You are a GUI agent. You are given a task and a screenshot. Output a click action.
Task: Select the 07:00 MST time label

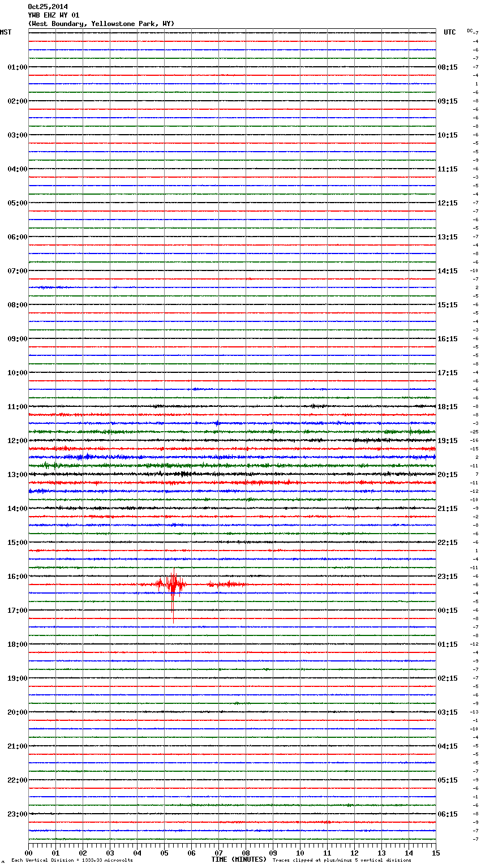[18, 271]
